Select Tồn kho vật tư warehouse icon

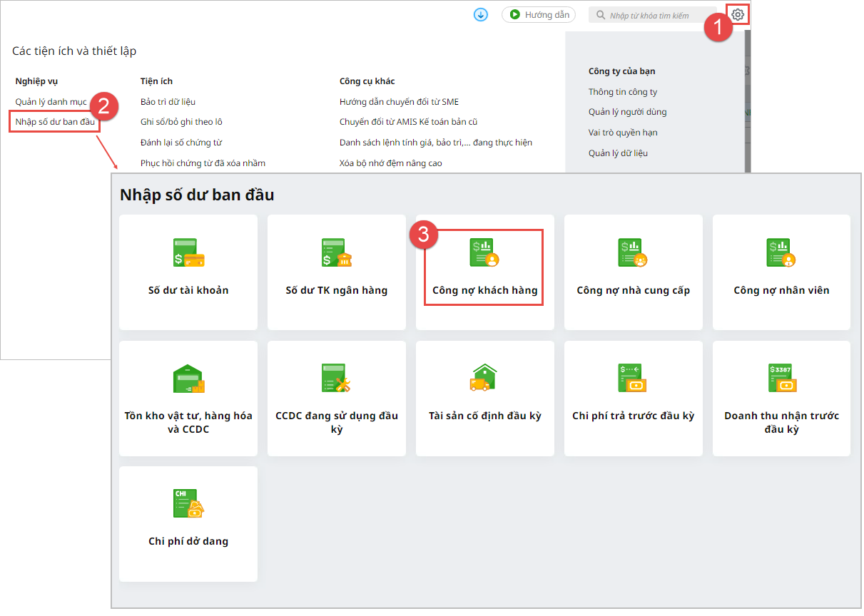(188, 379)
